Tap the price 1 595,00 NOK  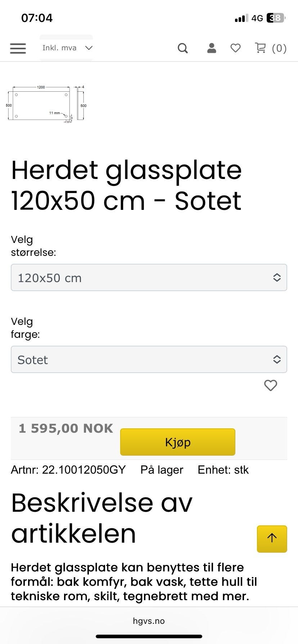point(66,428)
